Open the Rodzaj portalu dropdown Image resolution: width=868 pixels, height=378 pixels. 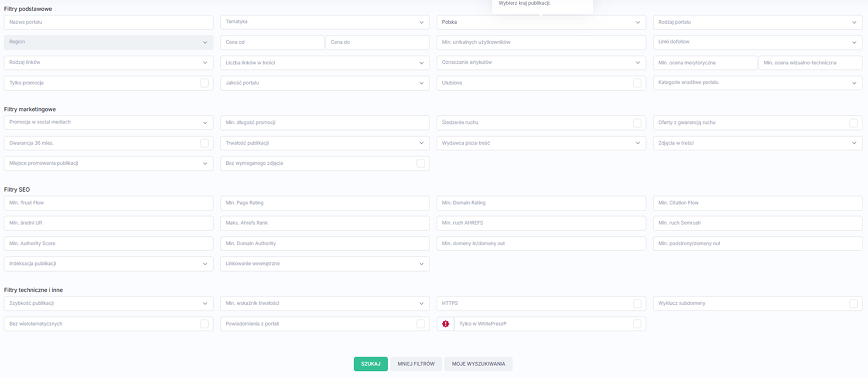[x=757, y=22]
